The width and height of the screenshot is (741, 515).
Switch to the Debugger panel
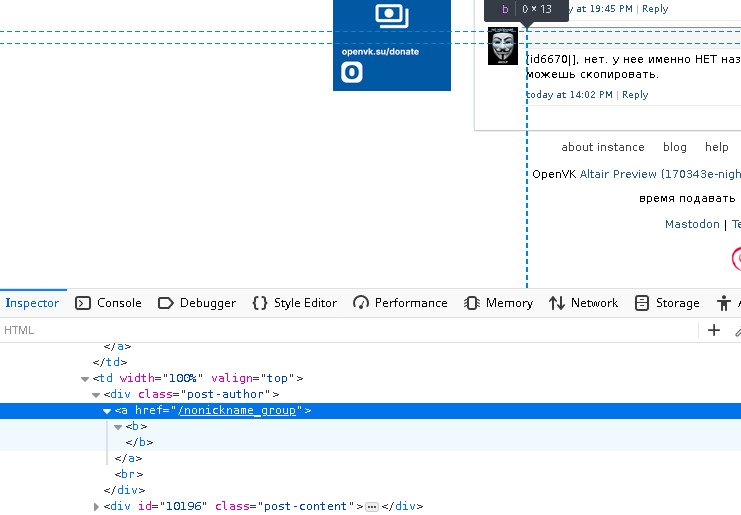[x=197, y=303]
